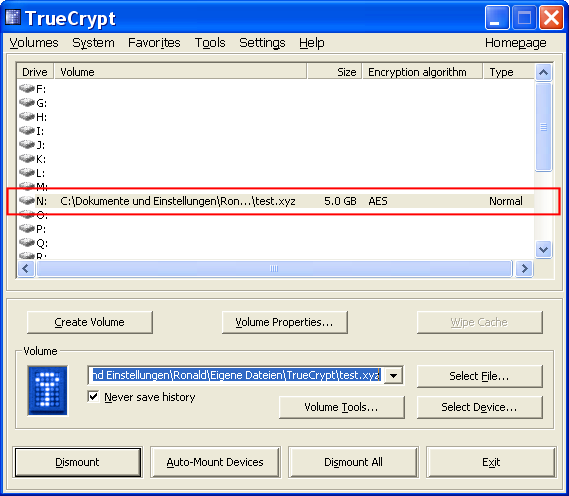Image resolution: width=569 pixels, height=496 pixels.
Task: Click the Select Device button
Action: 480,407
